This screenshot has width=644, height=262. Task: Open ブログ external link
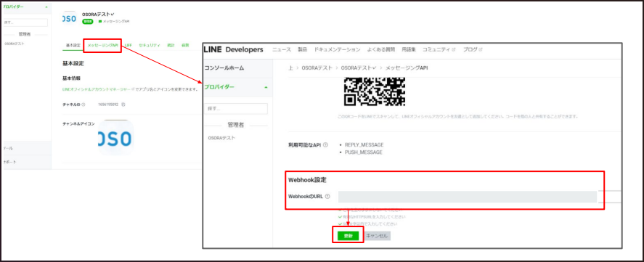[x=473, y=49]
